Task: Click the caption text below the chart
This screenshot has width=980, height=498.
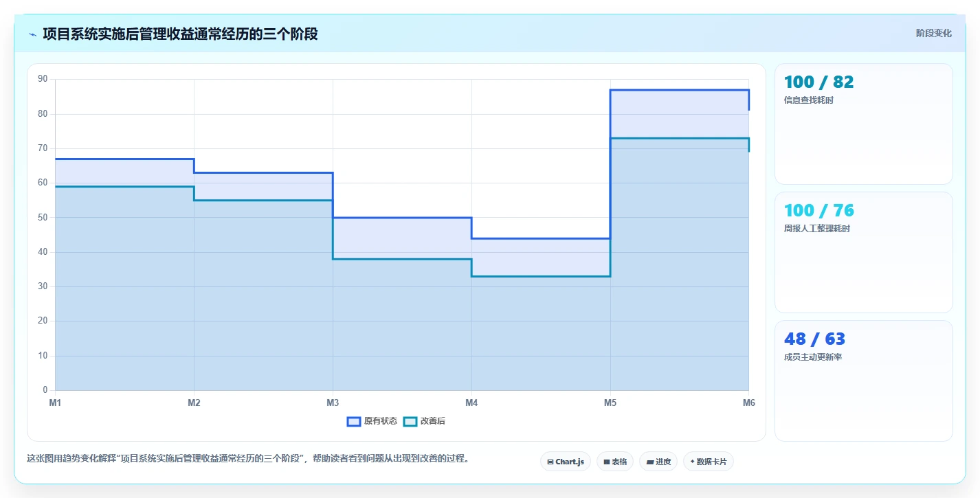Action: pyautogui.click(x=247, y=459)
